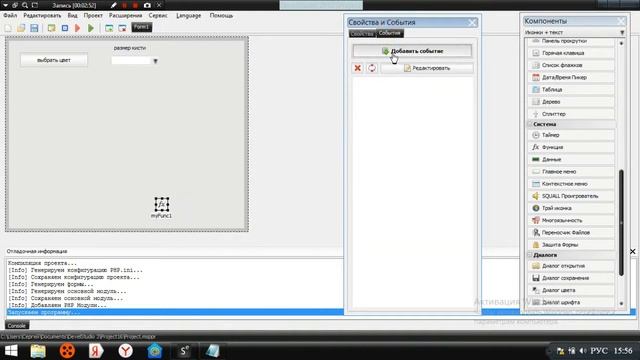Pick the Диалог цвета component
The height and width of the screenshot is (360, 640).
571,290
